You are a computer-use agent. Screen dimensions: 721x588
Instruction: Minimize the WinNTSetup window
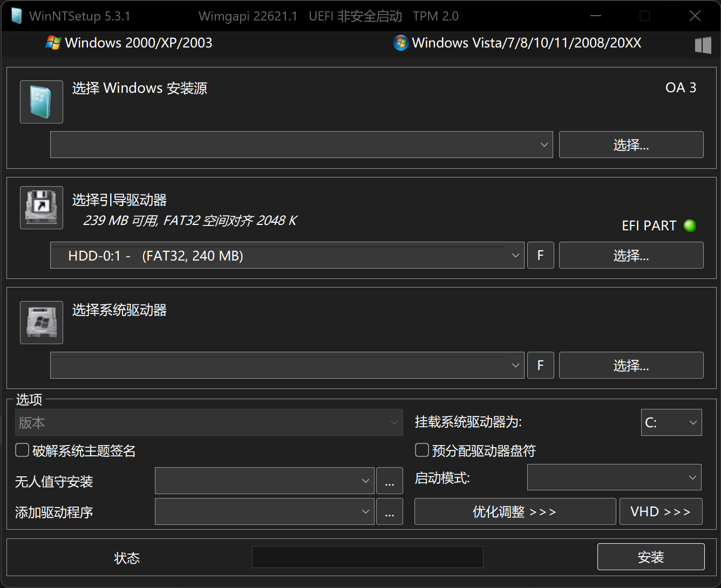pos(596,16)
